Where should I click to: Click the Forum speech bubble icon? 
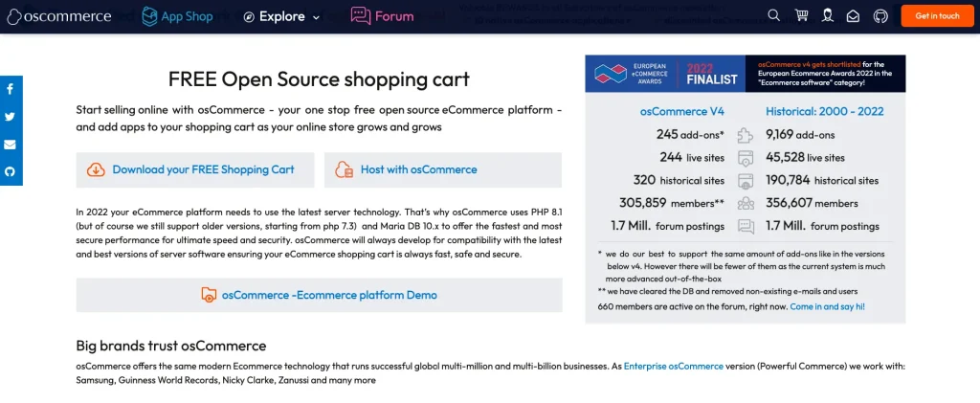(x=361, y=15)
